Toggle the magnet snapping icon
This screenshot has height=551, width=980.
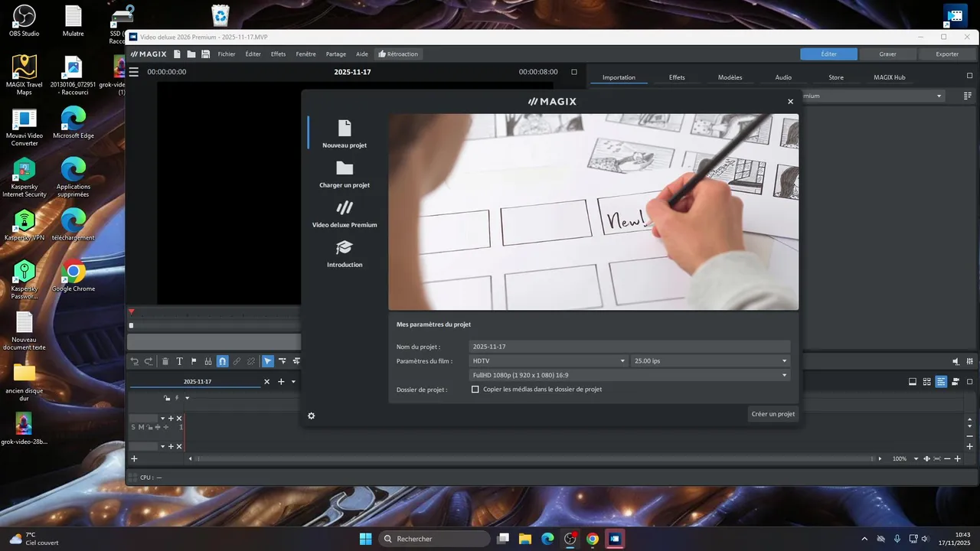(x=222, y=361)
